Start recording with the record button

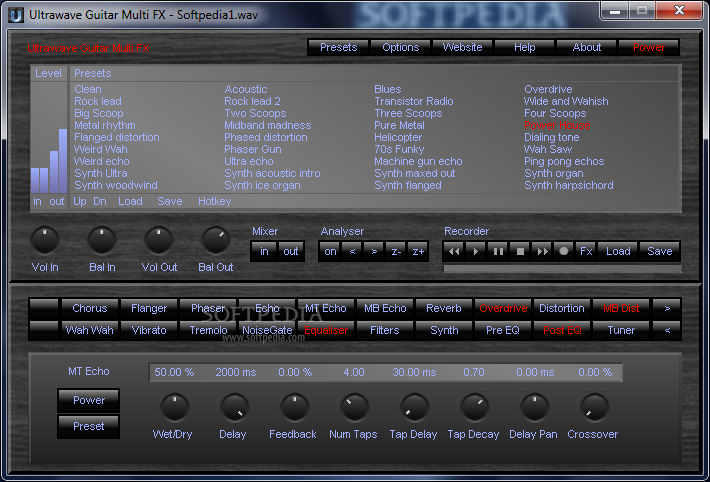point(564,251)
